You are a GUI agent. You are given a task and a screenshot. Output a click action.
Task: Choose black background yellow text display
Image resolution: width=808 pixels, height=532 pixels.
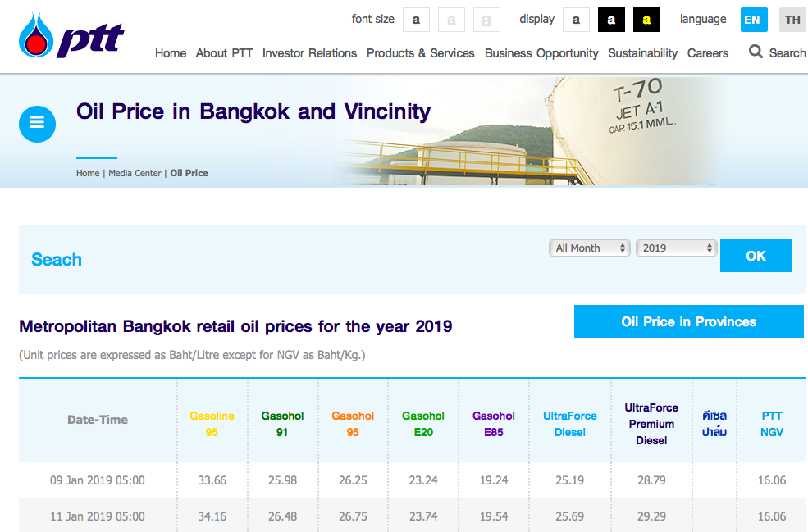point(646,20)
